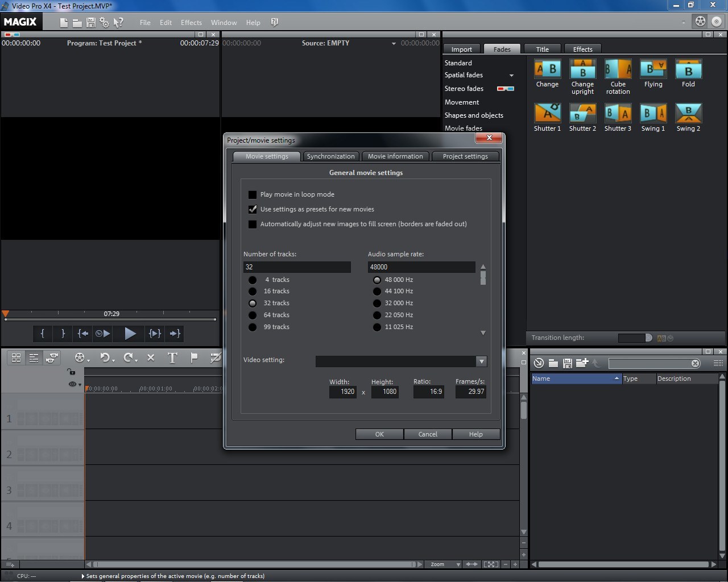Enable automatically adjust new images to fill screen

click(x=253, y=224)
